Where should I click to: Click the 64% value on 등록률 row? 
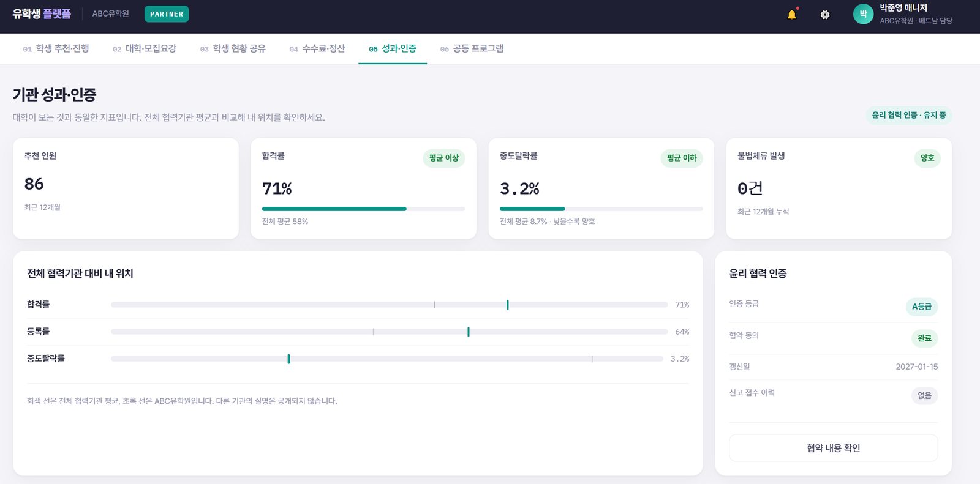point(682,332)
